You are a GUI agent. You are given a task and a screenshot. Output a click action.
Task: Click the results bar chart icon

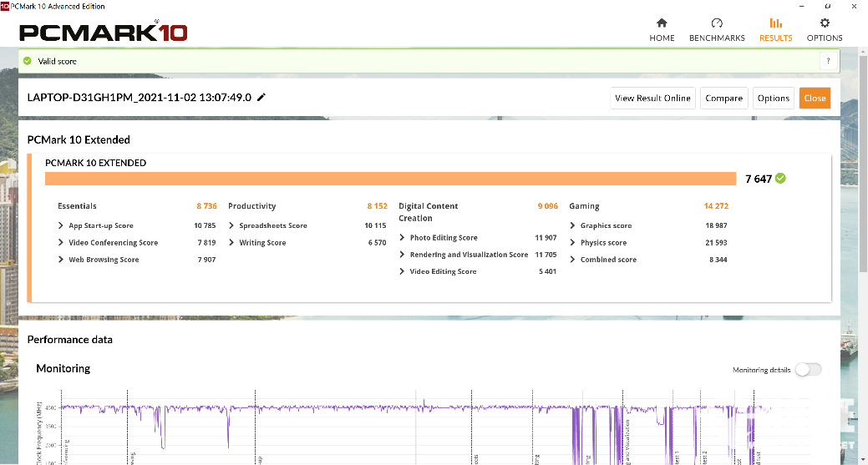775,23
